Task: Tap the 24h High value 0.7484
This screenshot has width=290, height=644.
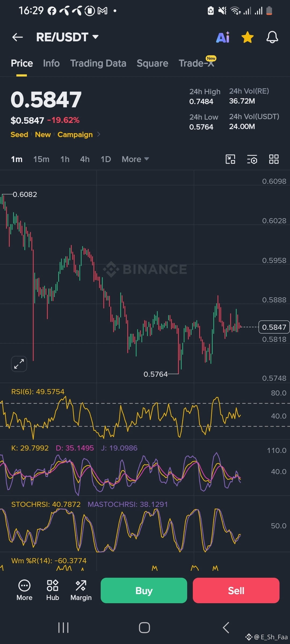Action: click(x=201, y=102)
